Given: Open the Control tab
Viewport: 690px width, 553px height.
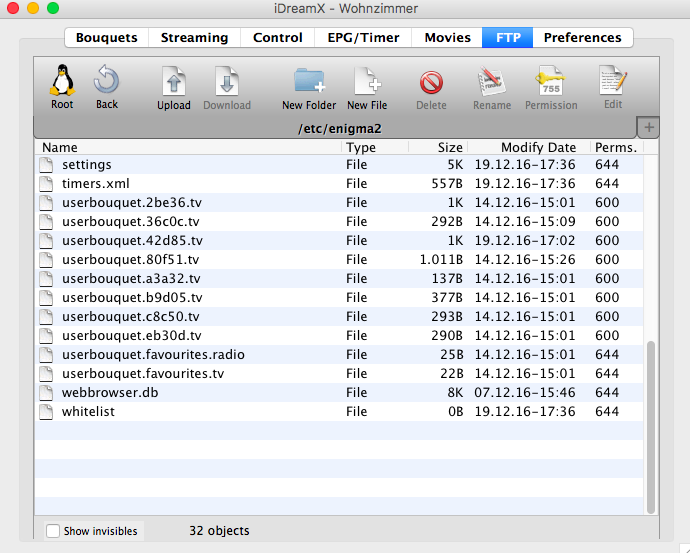Looking at the screenshot, I should coord(278,37).
